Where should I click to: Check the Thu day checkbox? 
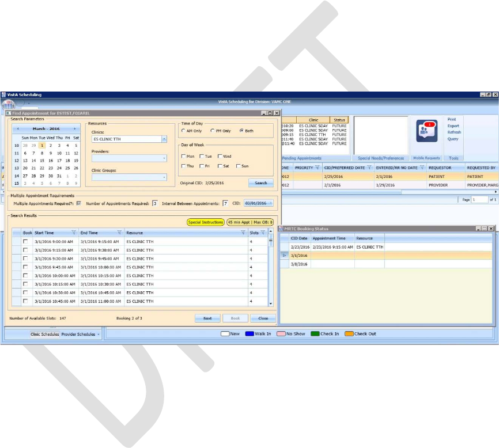pyautogui.click(x=183, y=166)
